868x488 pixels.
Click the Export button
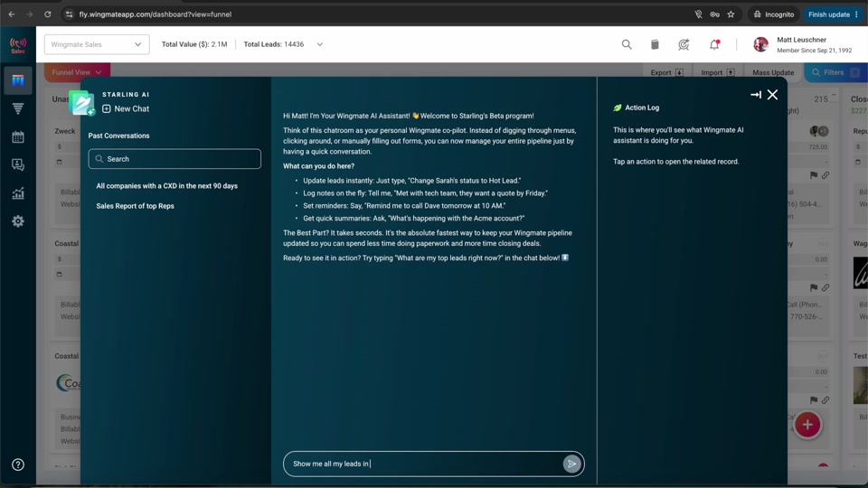[666, 72]
